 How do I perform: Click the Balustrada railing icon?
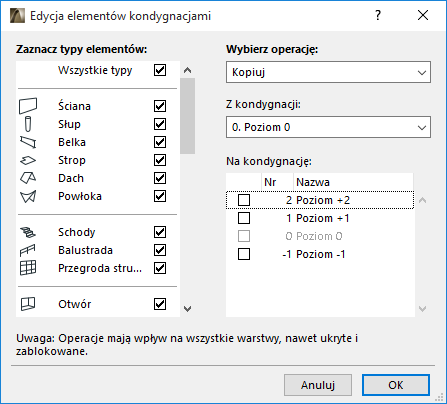point(28,250)
